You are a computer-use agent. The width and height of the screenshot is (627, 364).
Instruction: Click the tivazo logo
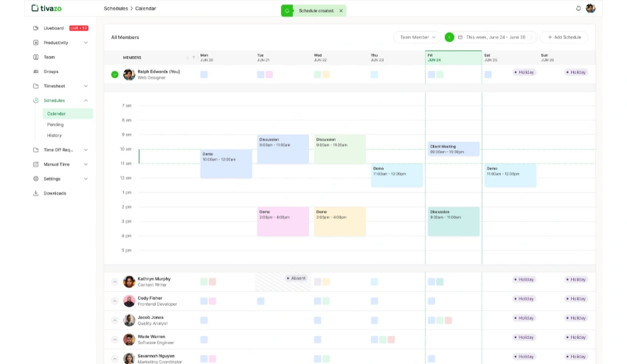point(46,8)
